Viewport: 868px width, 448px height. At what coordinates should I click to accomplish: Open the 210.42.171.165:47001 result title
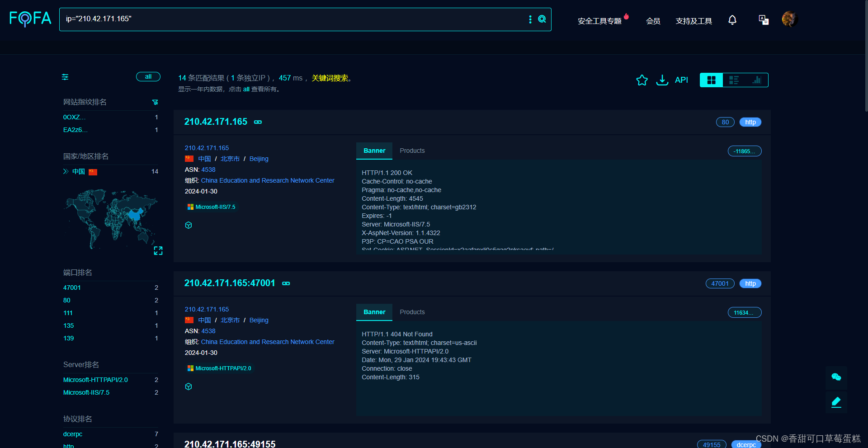click(x=230, y=283)
